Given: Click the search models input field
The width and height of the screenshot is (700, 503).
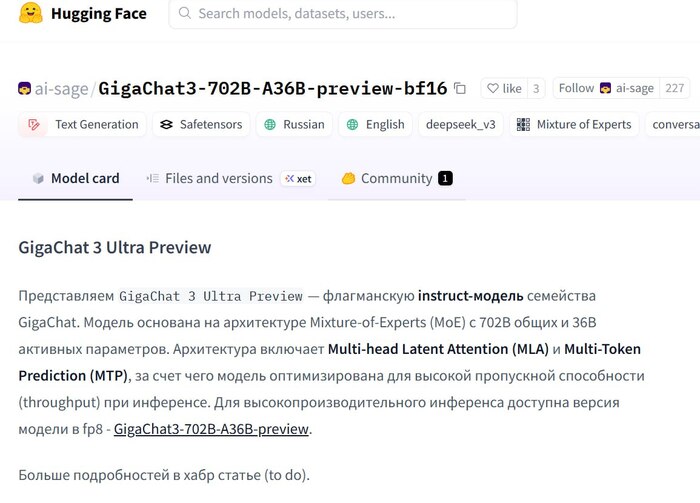Looking at the screenshot, I should [350, 14].
